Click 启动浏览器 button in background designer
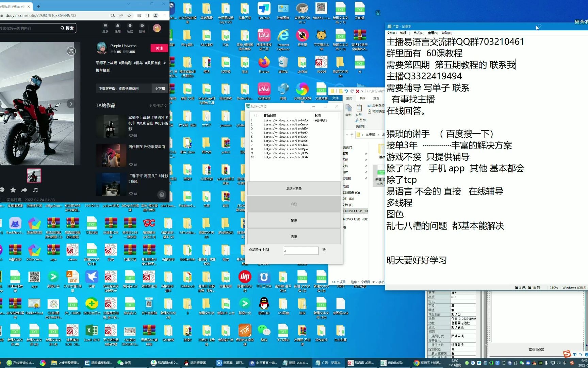Image resolution: width=588 pixels, height=368 pixels. coord(536,349)
